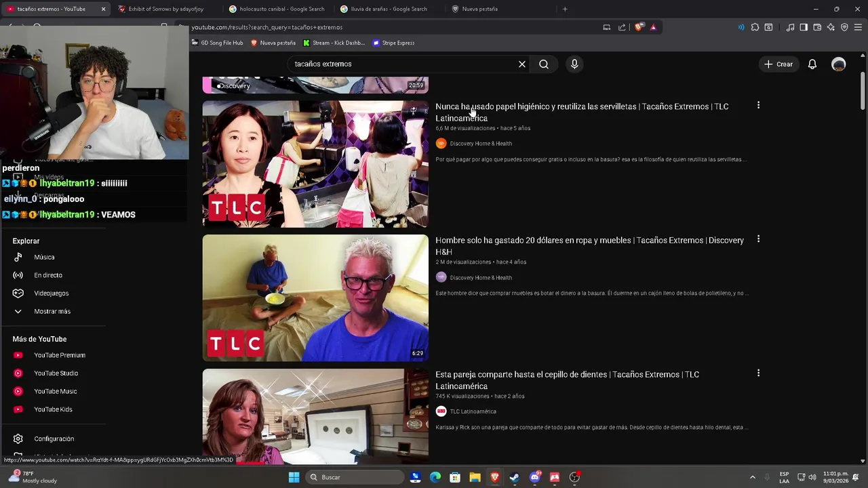Open browser extensions puzzle icon
Viewport: 868px width, 488px height.
[x=755, y=27]
